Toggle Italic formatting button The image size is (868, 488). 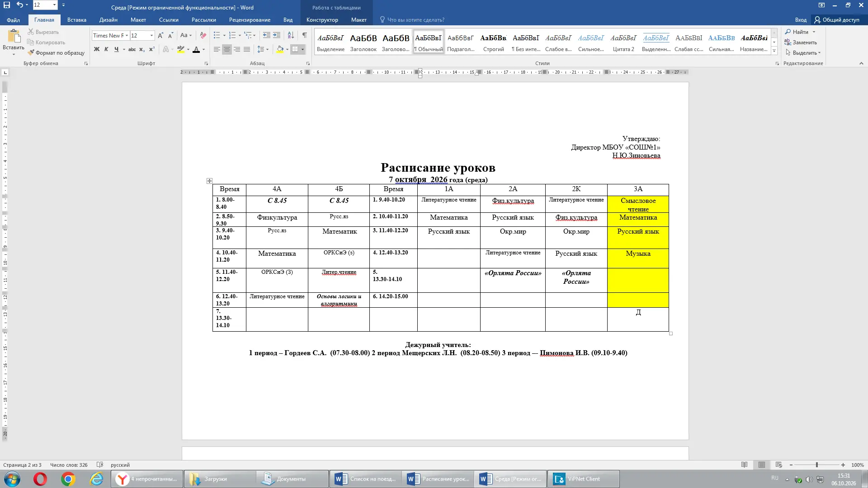pyautogui.click(x=106, y=49)
